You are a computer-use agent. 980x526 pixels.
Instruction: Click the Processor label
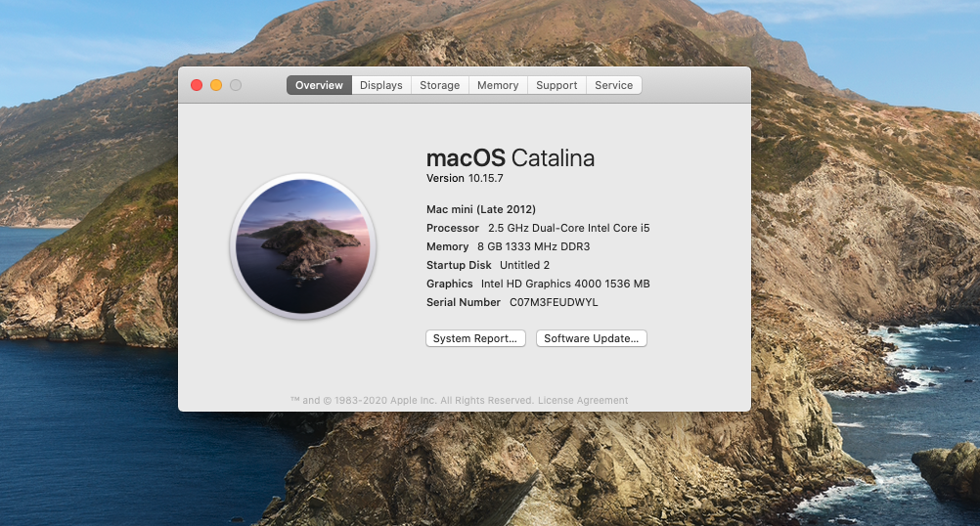(x=453, y=228)
